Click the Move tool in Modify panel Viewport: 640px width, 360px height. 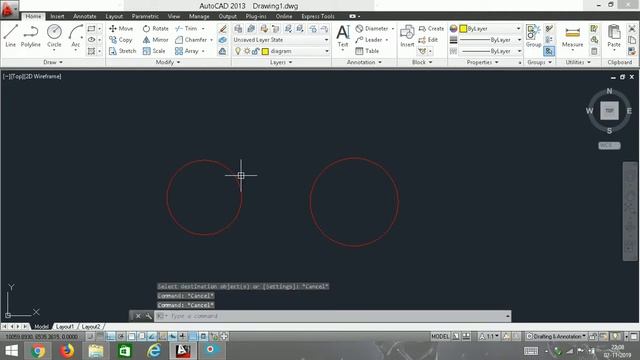[121, 29]
